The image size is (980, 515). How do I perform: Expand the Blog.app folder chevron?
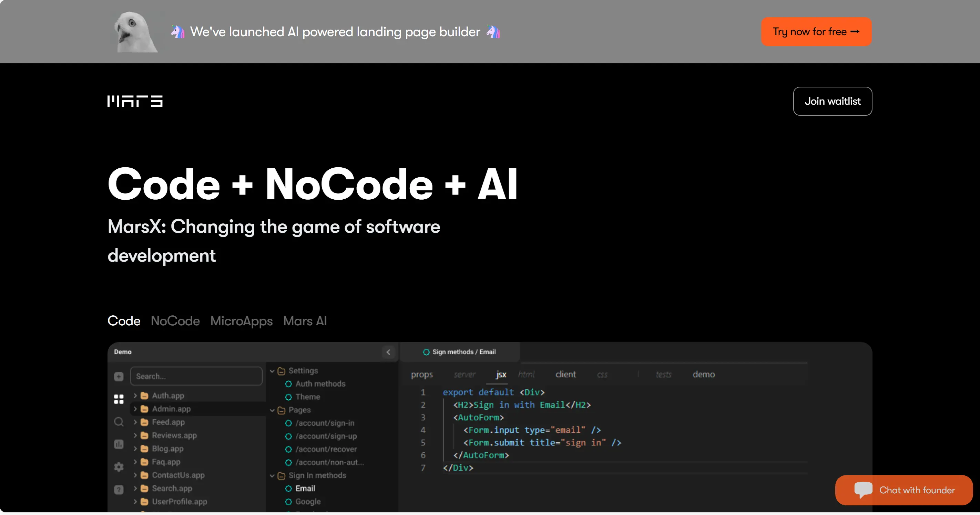click(135, 449)
